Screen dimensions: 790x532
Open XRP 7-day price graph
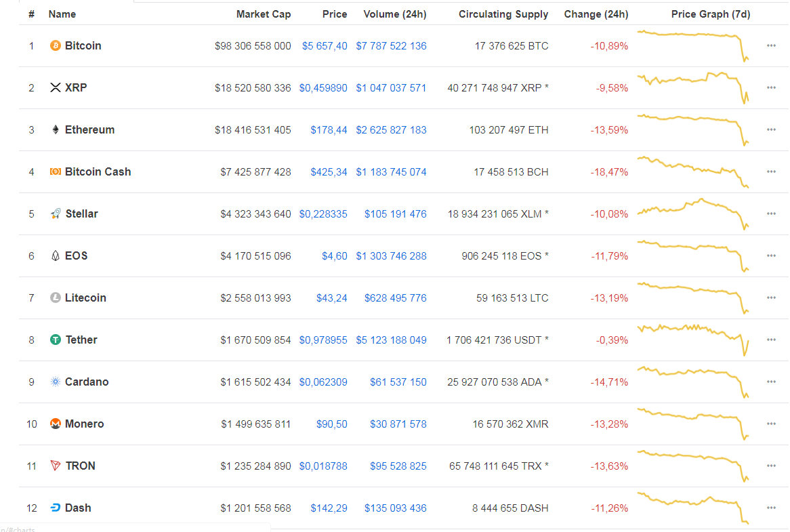pos(693,87)
